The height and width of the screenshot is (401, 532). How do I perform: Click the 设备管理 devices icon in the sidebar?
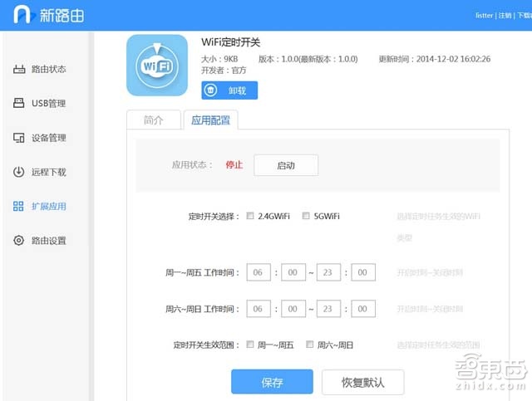[x=18, y=138]
